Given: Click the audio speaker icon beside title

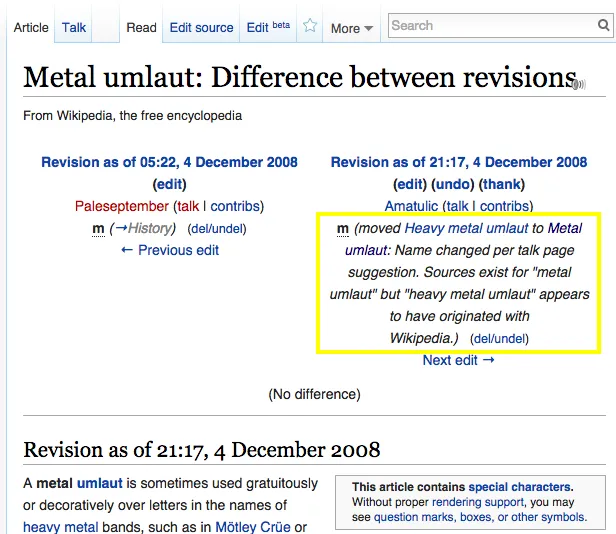Looking at the screenshot, I should pyautogui.click(x=578, y=85).
